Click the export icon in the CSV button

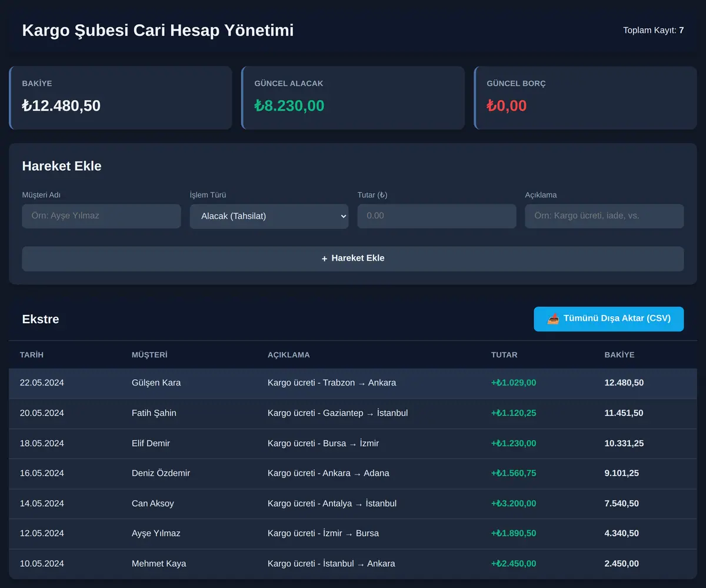[x=553, y=319]
